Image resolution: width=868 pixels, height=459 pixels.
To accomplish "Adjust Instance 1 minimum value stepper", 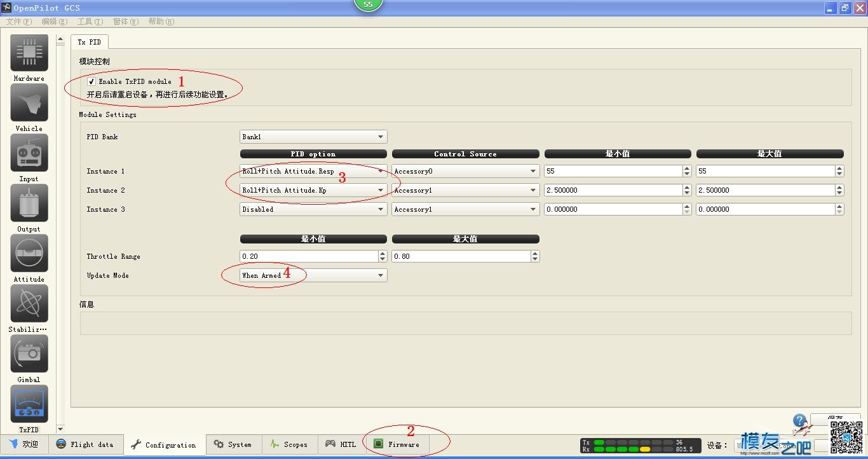I will pyautogui.click(x=687, y=171).
